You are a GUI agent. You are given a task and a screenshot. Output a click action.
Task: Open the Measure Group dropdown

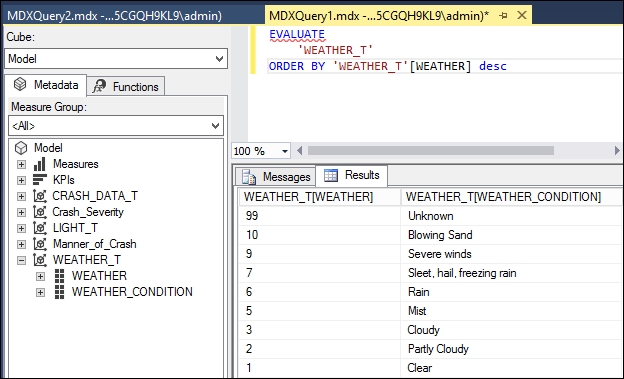[x=116, y=126]
